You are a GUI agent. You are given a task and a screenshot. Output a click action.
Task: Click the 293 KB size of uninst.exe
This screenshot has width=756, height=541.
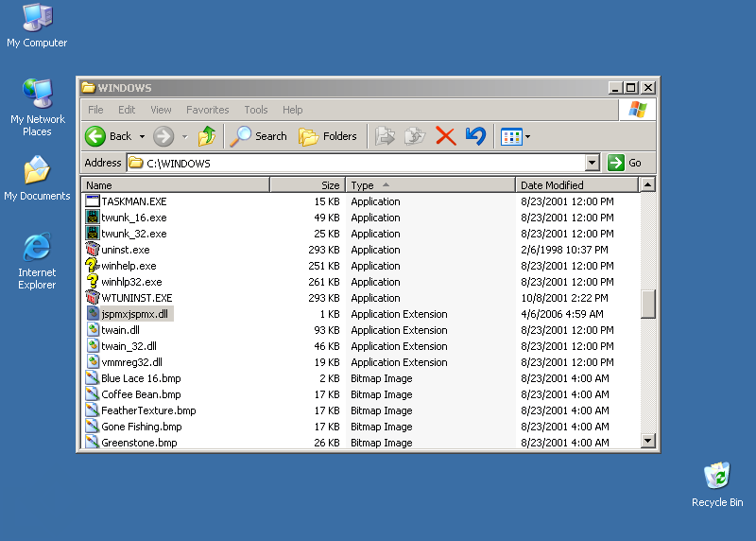point(324,250)
